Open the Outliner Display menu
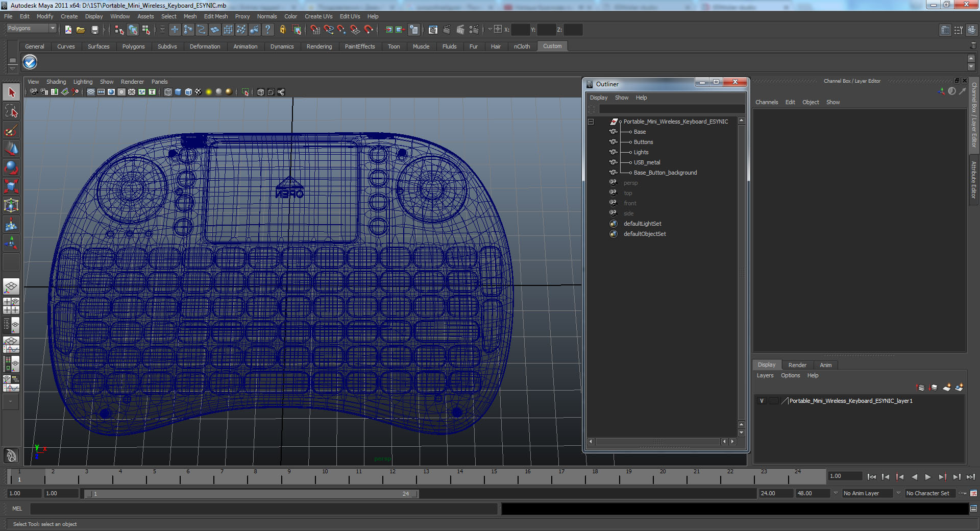The height and width of the screenshot is (531, 980). [x=599, y=98]
